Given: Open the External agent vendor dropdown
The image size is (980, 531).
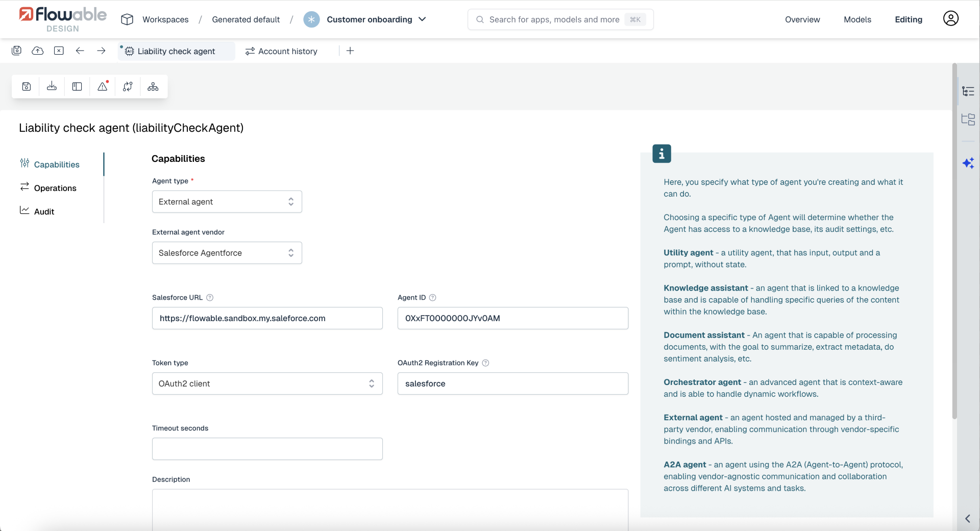Looking at the screenshot, I should pyautogui.click(x=227, y=253).
